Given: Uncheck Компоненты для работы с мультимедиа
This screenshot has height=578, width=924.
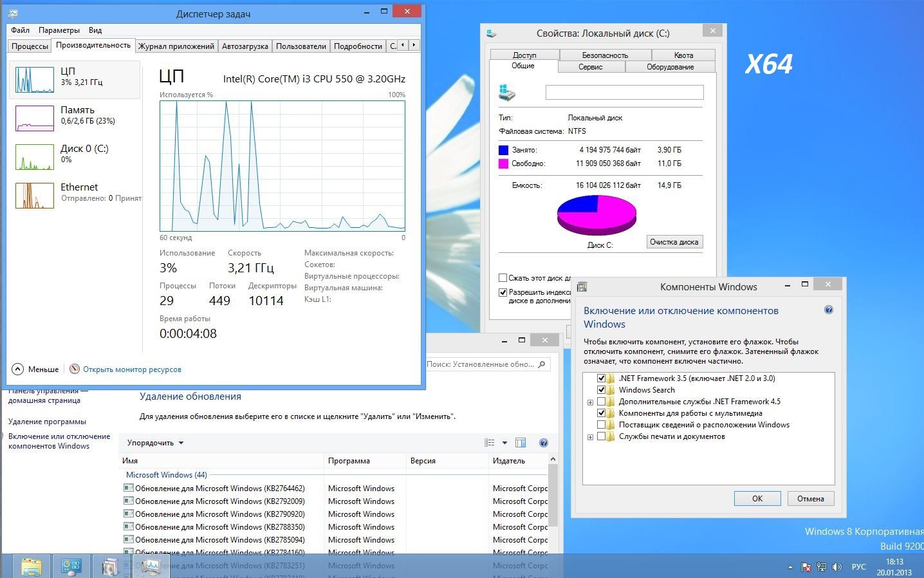Looking at the screenshot, I should 601,413.
